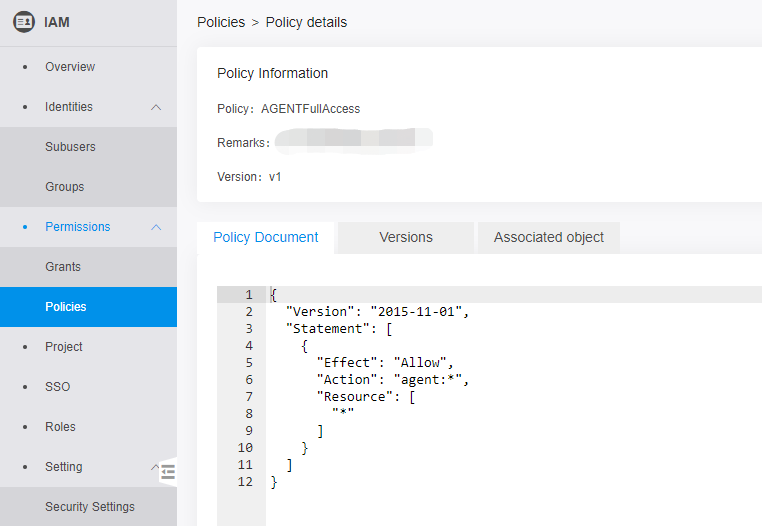Click the Version: v1 text
Screen dimensions: 762x526
(249, 177)
